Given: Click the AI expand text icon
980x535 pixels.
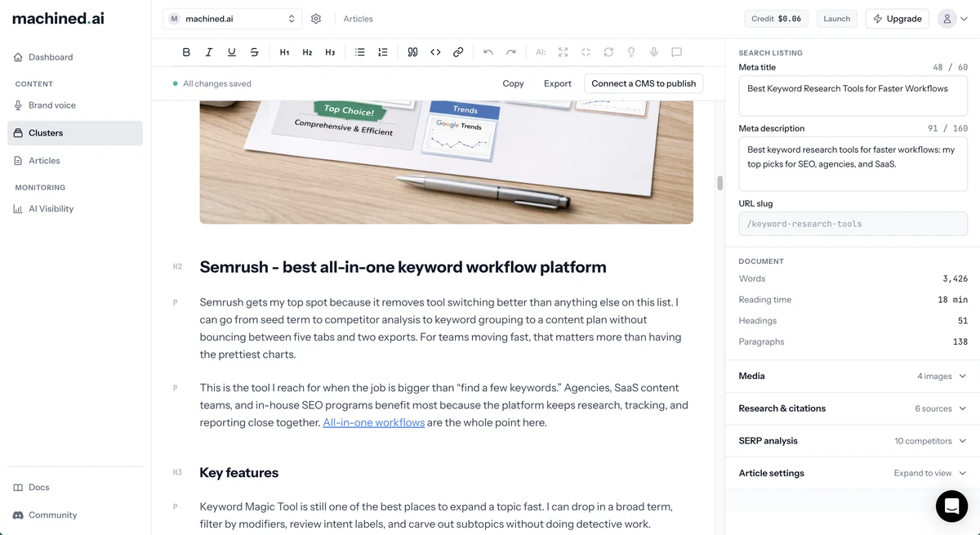Looking at the screenshot, I should pyautogui.click(x=563, y=52).
